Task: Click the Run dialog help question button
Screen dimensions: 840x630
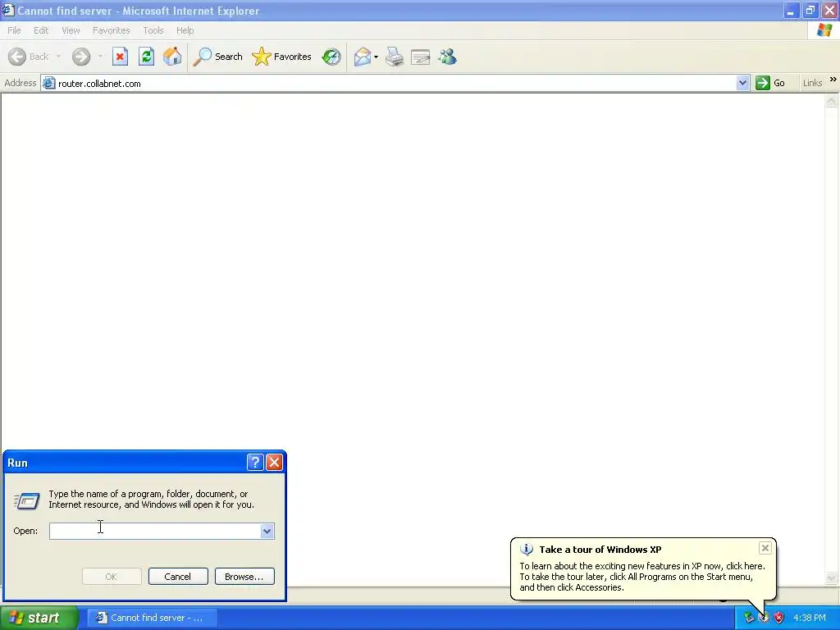Action: [255, 463]
